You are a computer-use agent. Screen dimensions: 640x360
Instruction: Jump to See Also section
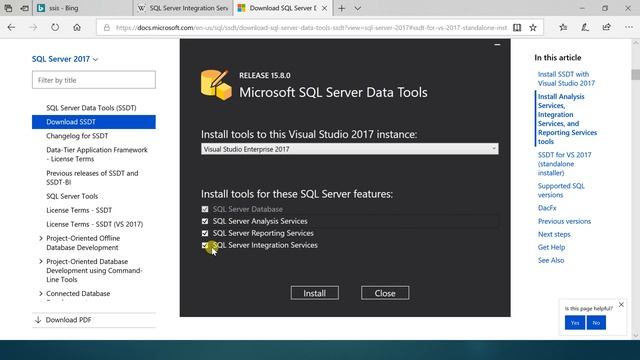pos(551,260)
